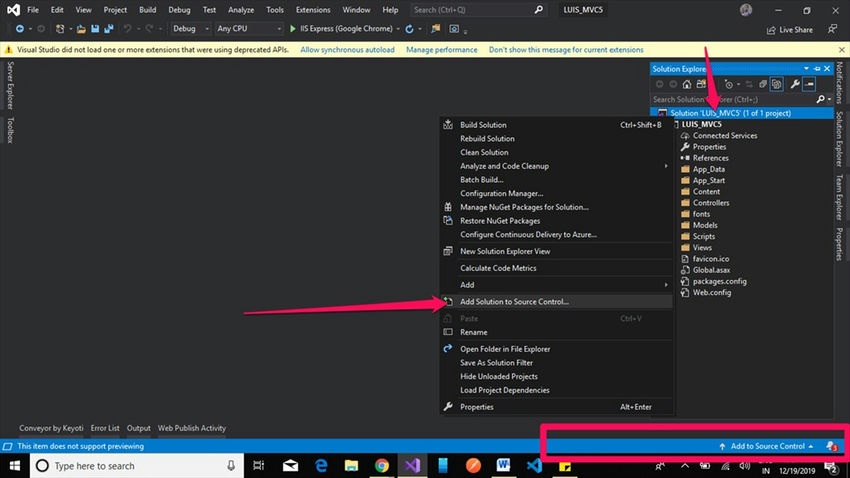Open Microsoft Word from the taskbar

click(503, 466)
